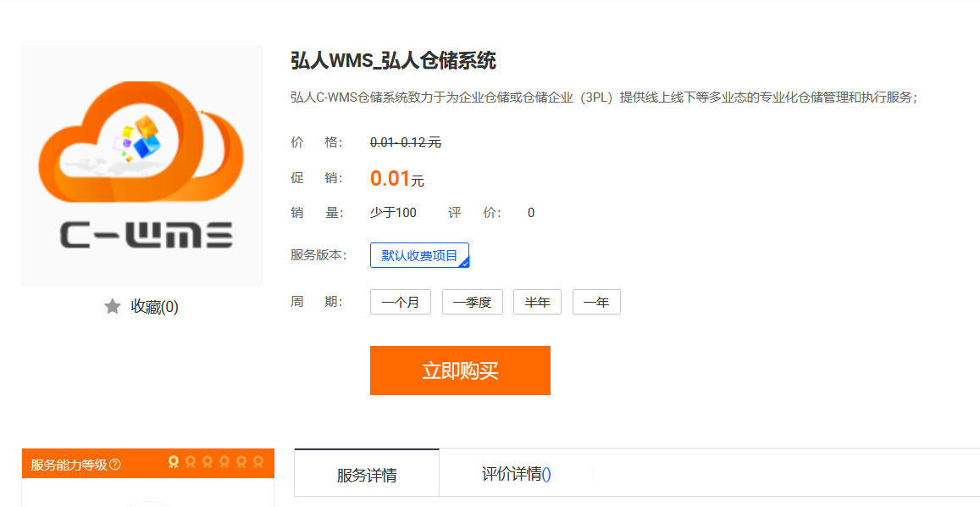
Task: Click the 立即购买 buy now button
Action: 460,370
